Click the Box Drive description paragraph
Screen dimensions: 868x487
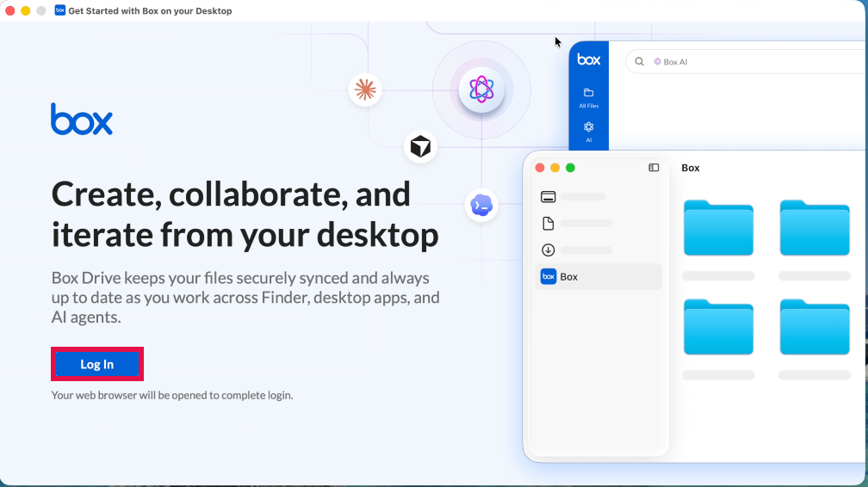pos(245,297)
